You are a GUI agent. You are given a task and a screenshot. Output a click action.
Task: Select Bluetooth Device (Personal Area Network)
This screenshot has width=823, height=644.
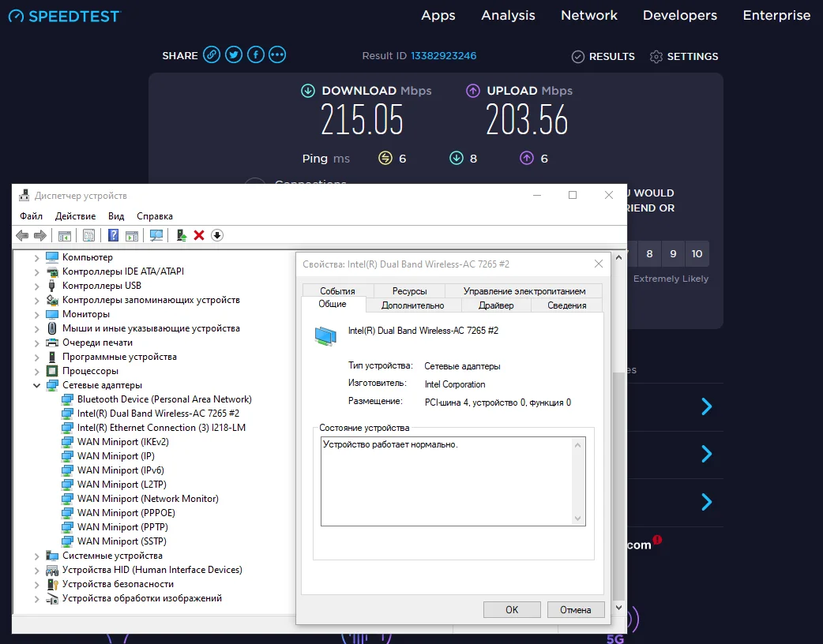(164, 399)
